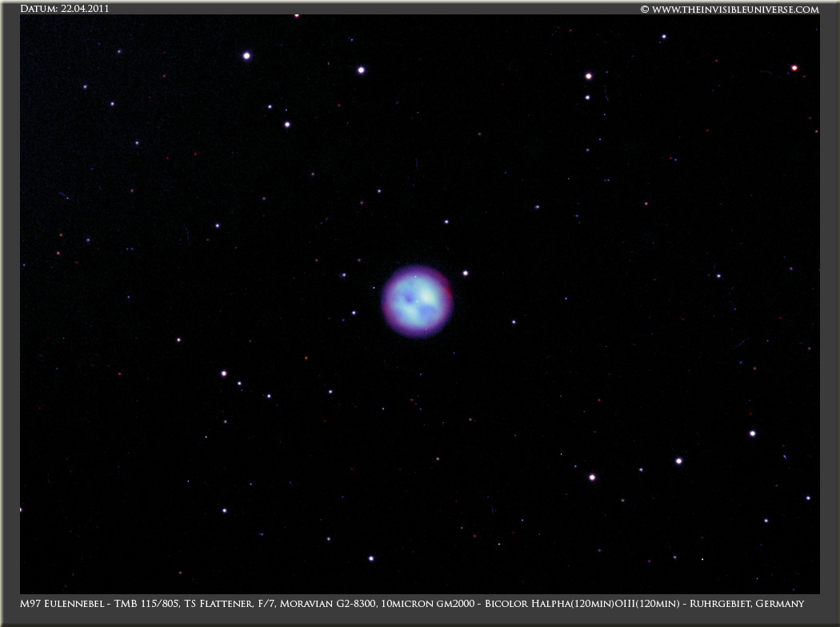
Task: Click the Owl Nebula glowing disc
Action: (x=417, y=302)
